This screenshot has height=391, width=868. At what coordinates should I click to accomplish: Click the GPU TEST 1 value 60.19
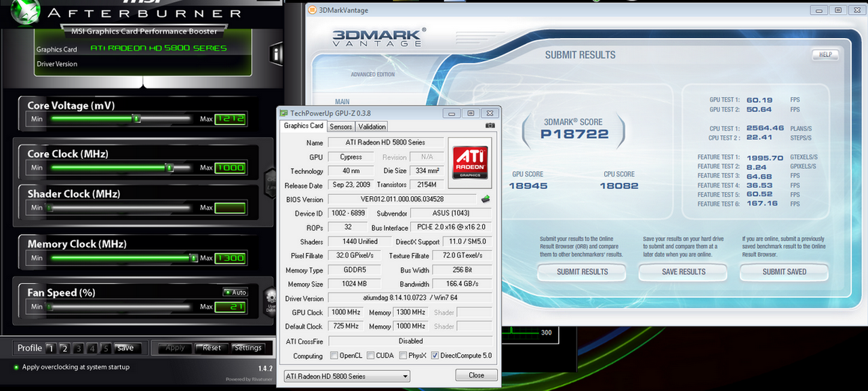pyautogui.click(x=759, y=100)
